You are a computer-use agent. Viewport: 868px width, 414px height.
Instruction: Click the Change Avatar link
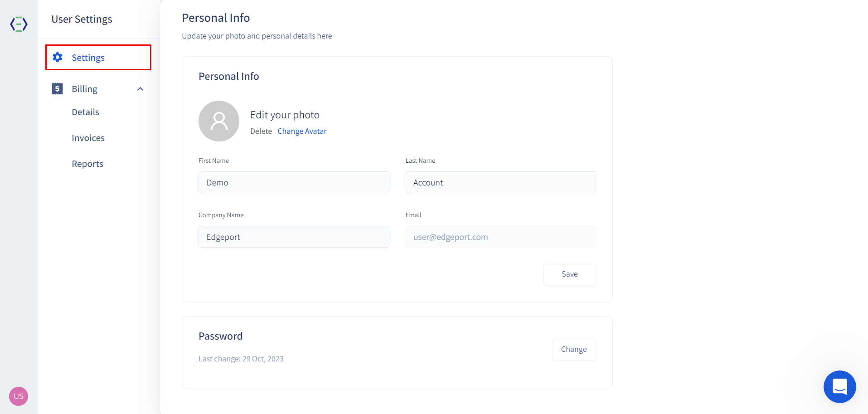coord(302,131)
